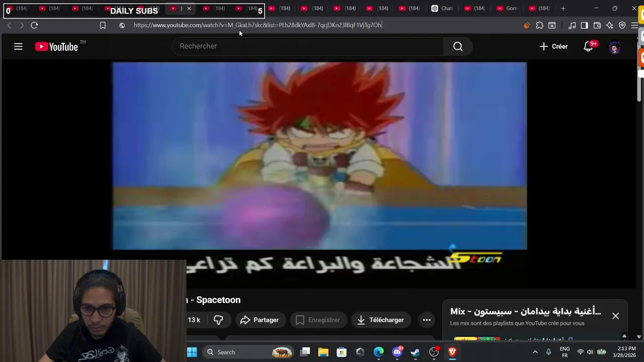Image resolution: width=644 pixels, height=362 pixels.
Task: Open File Explorer from the taskbar
Action: [x=323, y=352]
